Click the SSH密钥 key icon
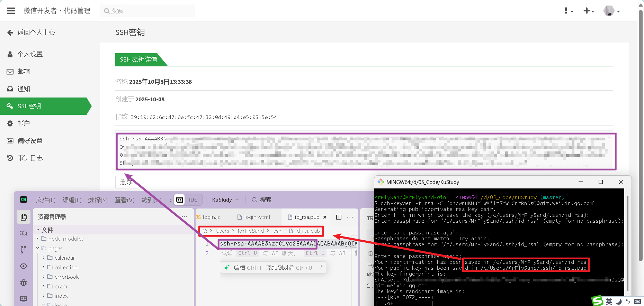Viewport: 644px width, 306px height. click(x=10, y=106)
